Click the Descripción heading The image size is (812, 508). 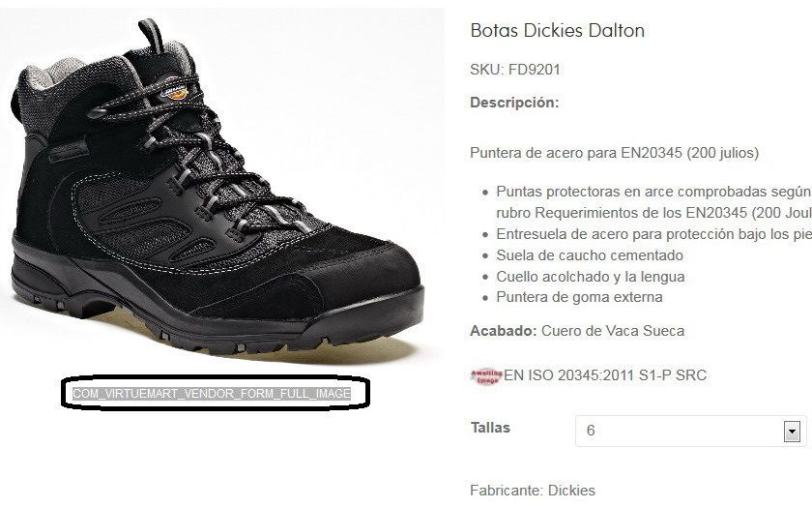(x=514, y=103)
